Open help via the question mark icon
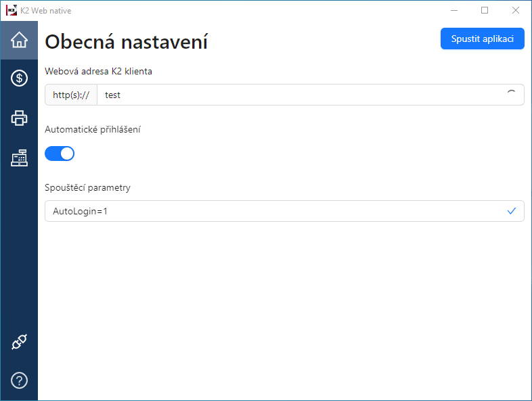This screenshot has width=532, height=401. pos(19,381)
